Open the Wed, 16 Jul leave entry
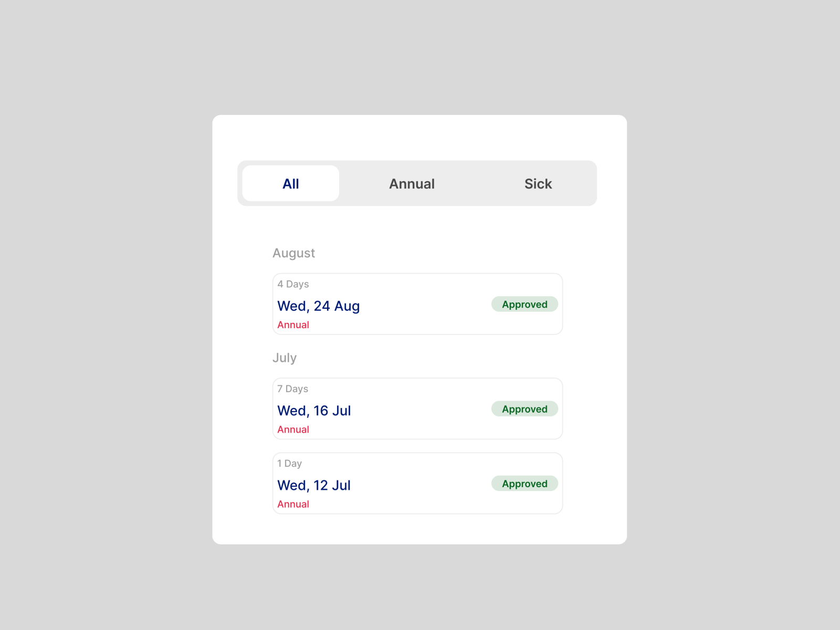The image size is (840, 630). pyautogui.click(x=417, y=408)
